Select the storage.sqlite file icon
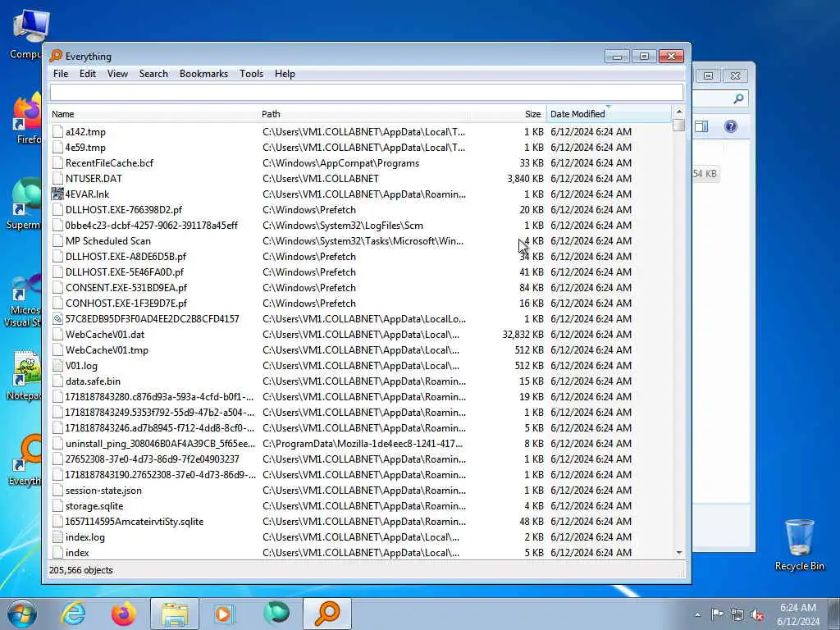This screenshot has width=840, height=630. [58, 505]
